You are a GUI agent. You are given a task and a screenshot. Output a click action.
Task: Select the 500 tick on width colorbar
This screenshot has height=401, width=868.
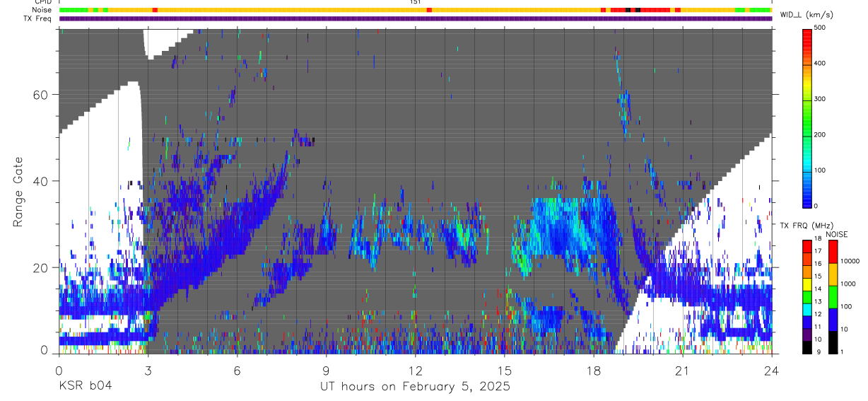821,28
